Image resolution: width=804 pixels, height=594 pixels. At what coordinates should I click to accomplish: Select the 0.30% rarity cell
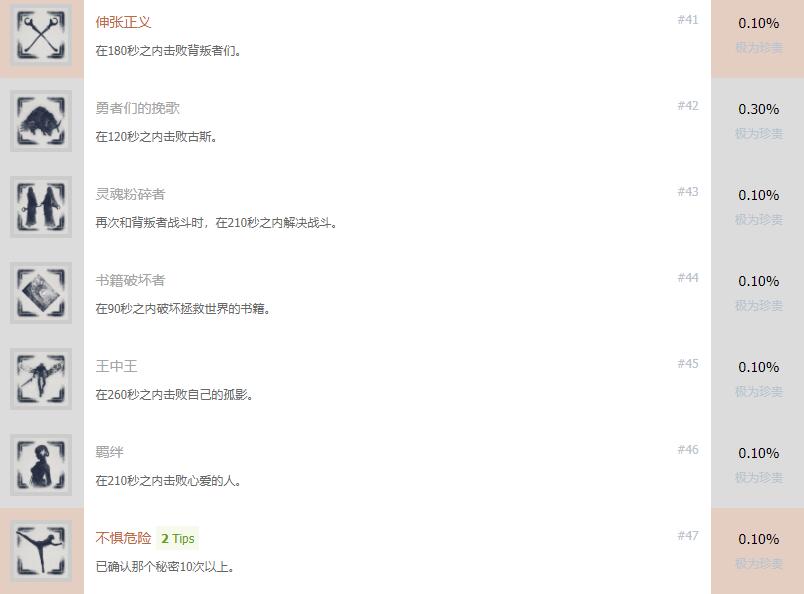coord(758,109)
